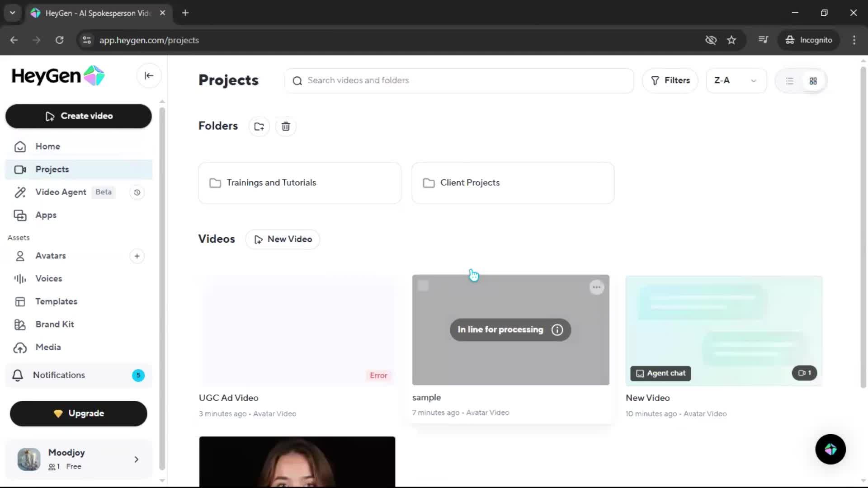Click the main page vertical scrollbar
Viewport: 868px width, 488px height.
click(863, 226)
